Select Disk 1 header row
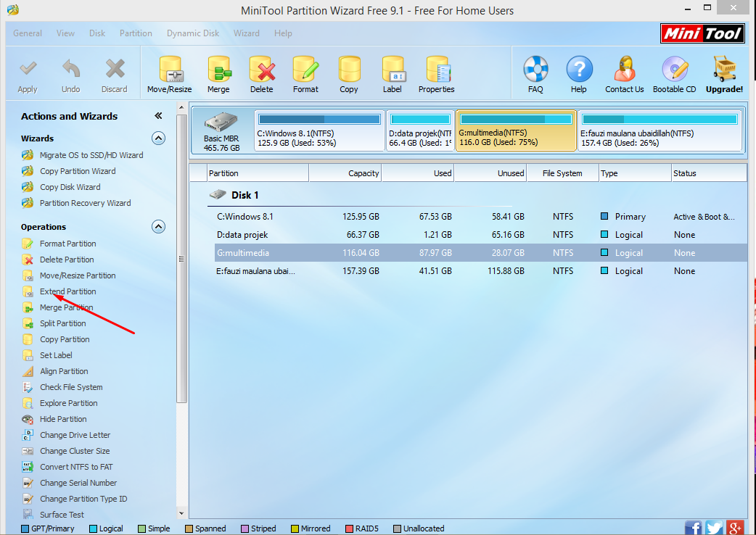Image resolution: width=756 pixels, height=535 pixels. point(360,195)
